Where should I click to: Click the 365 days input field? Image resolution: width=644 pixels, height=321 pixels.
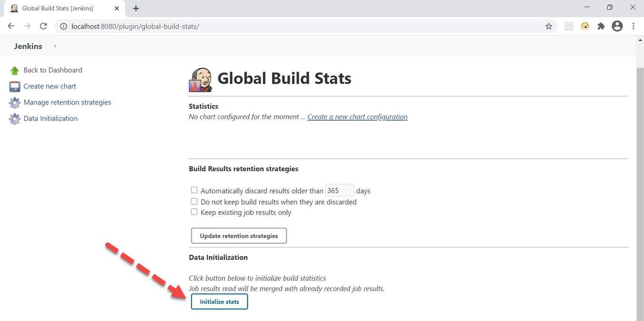point(339,190)
